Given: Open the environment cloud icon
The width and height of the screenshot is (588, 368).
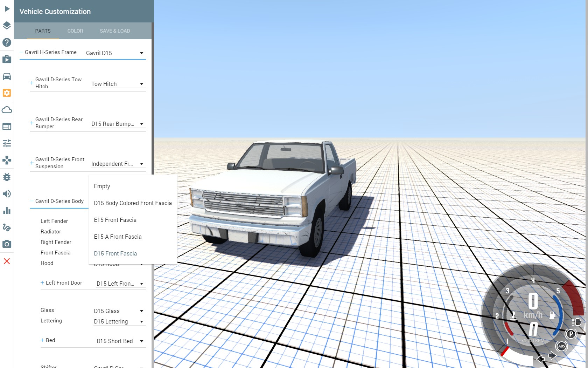Looking at the screenshot, I should tap(7, 110).
